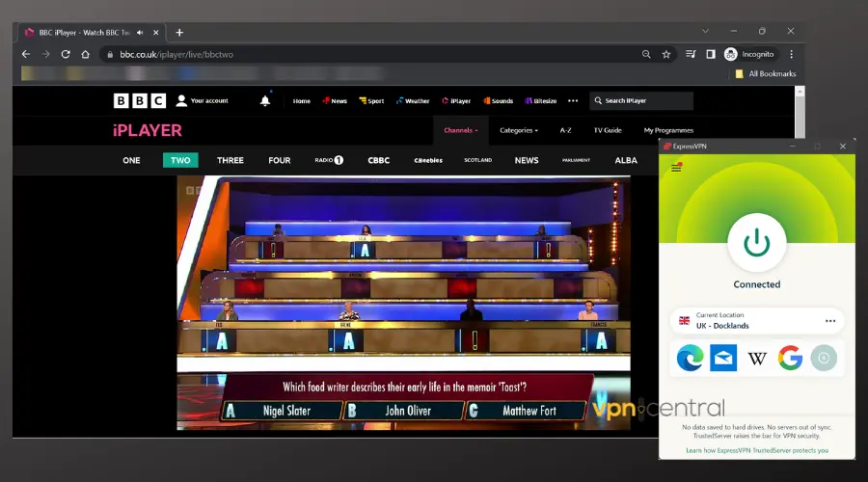Launch the Mail shortcut in ExpressVPN
Image resolution: width=868 pixels, height=482 pixels.
[x=723, y=358]
